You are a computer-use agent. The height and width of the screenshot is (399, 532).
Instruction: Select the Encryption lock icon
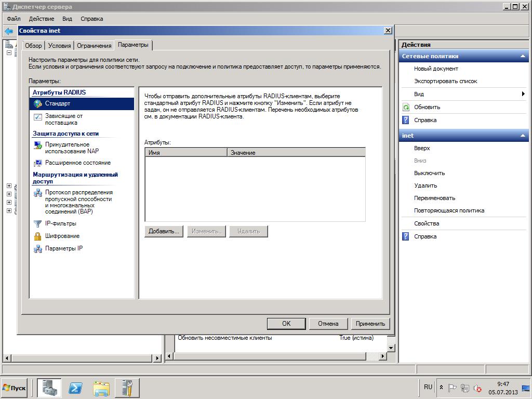click(x=38, y=236)
